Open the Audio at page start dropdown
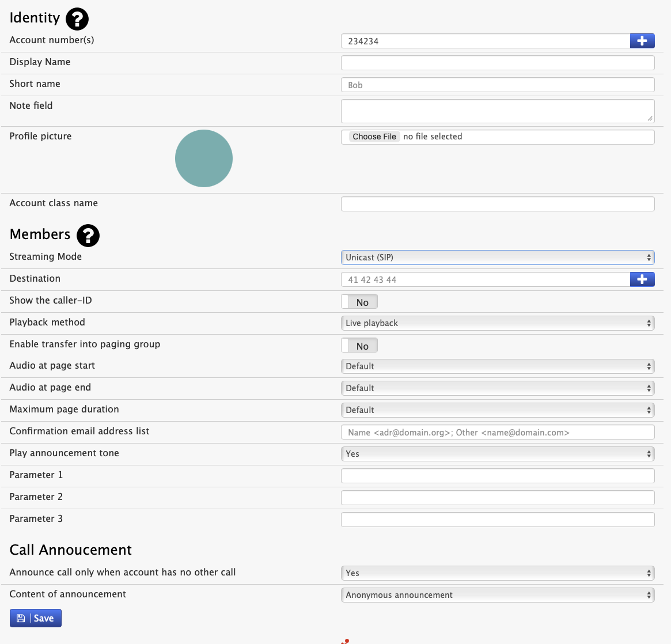 click(498, 366)
